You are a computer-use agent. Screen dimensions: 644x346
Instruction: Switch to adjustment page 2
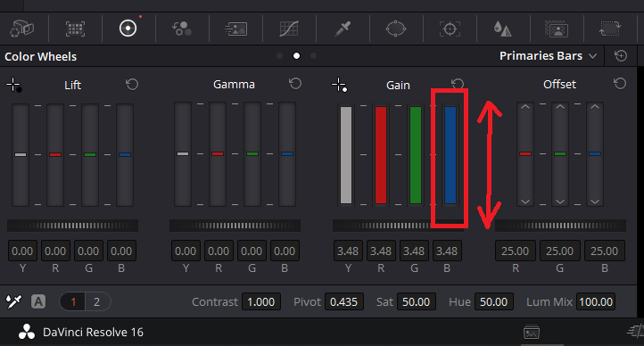[97, 301]
